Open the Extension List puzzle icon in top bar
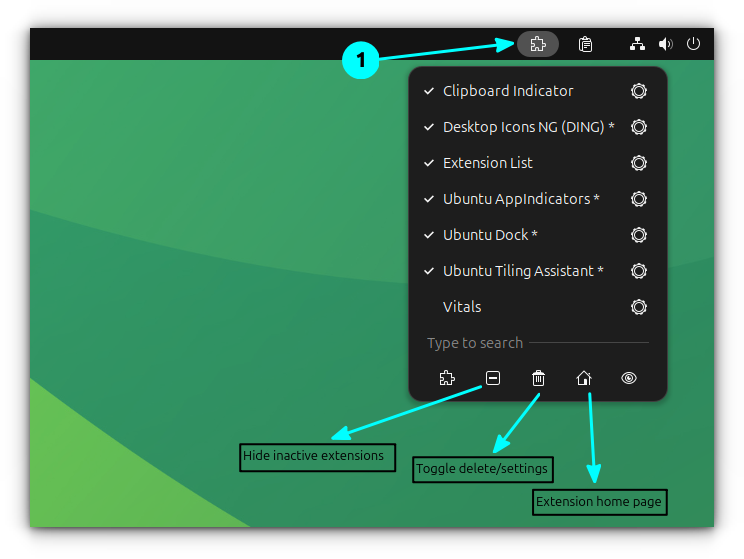This screenshot has width=744, height=559. (538, 44)
